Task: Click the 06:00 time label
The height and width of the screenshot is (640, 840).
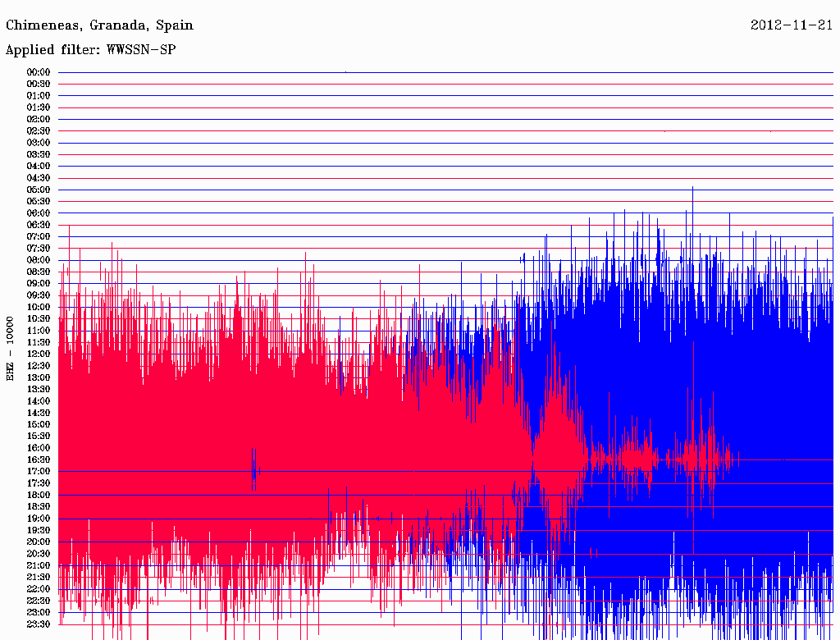Action: click(39, 213)
